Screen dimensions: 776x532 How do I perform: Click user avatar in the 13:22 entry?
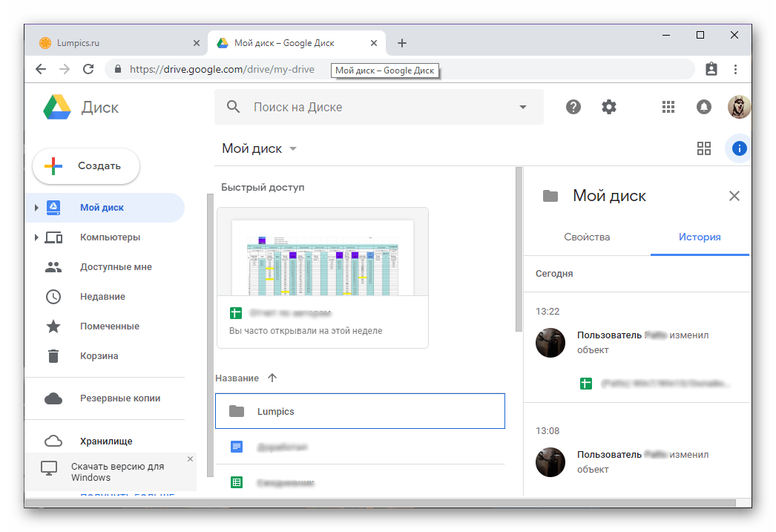(550, 343)
